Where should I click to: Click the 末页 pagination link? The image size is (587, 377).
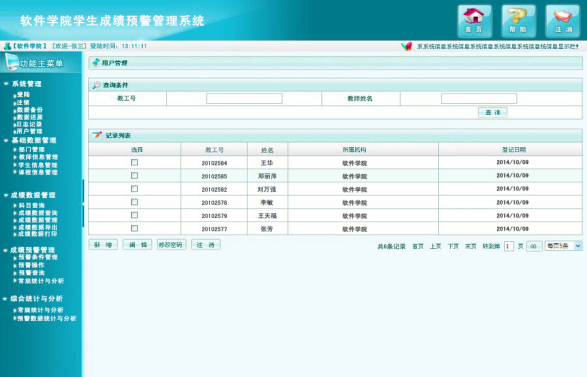tap(471, 246)
